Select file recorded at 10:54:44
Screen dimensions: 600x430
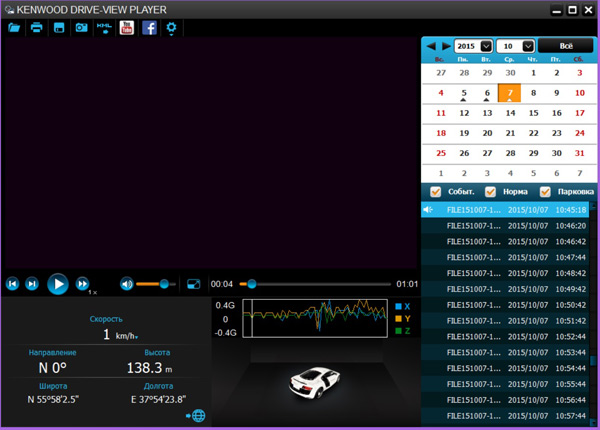point(505,368)
